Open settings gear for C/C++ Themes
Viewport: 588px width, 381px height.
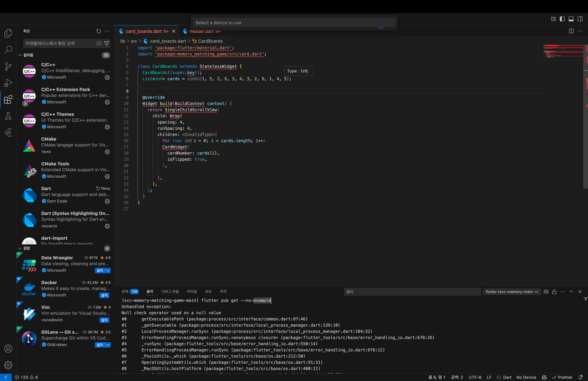[107, 127]
